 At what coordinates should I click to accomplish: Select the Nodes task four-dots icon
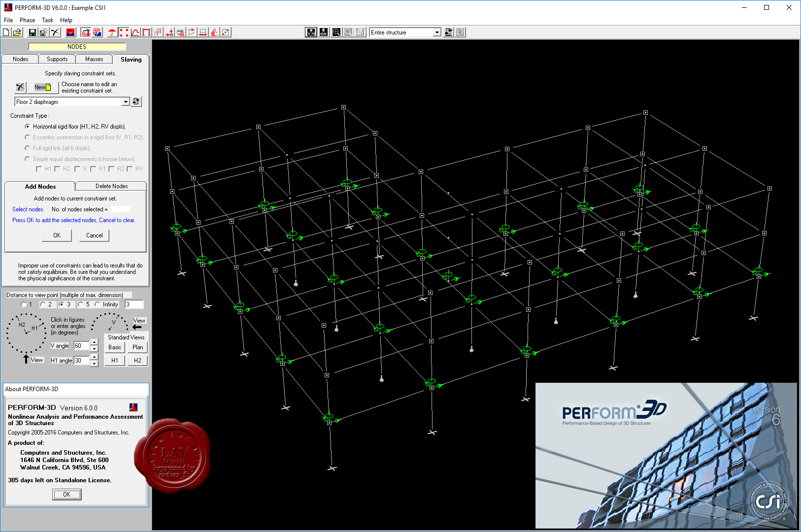[x=124, y=33]
